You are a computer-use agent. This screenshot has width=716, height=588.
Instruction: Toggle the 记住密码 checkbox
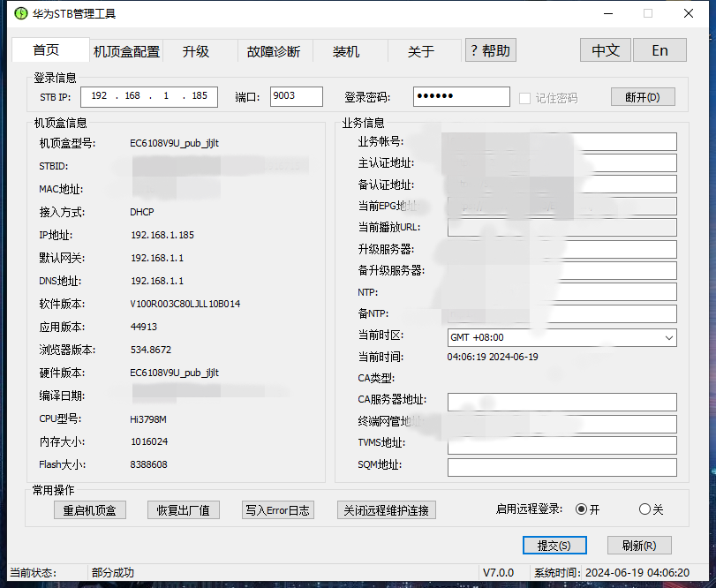pyautogui.click(x=524, y=97)
